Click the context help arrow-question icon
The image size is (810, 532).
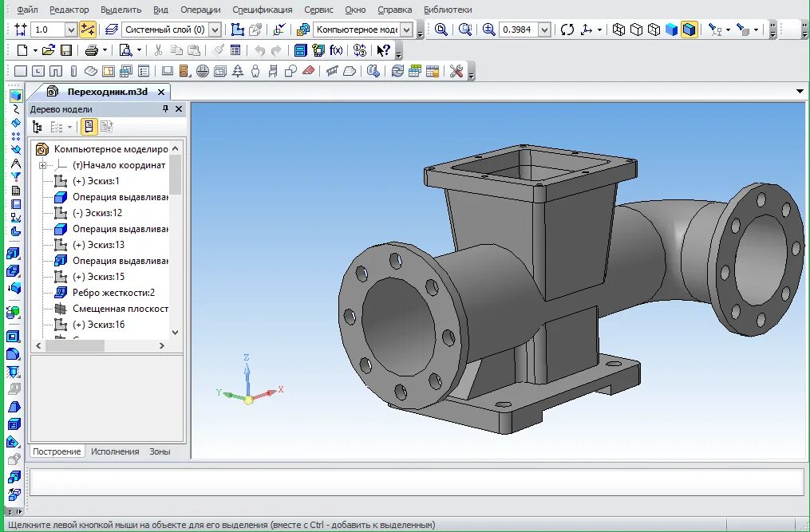(383, 50)
